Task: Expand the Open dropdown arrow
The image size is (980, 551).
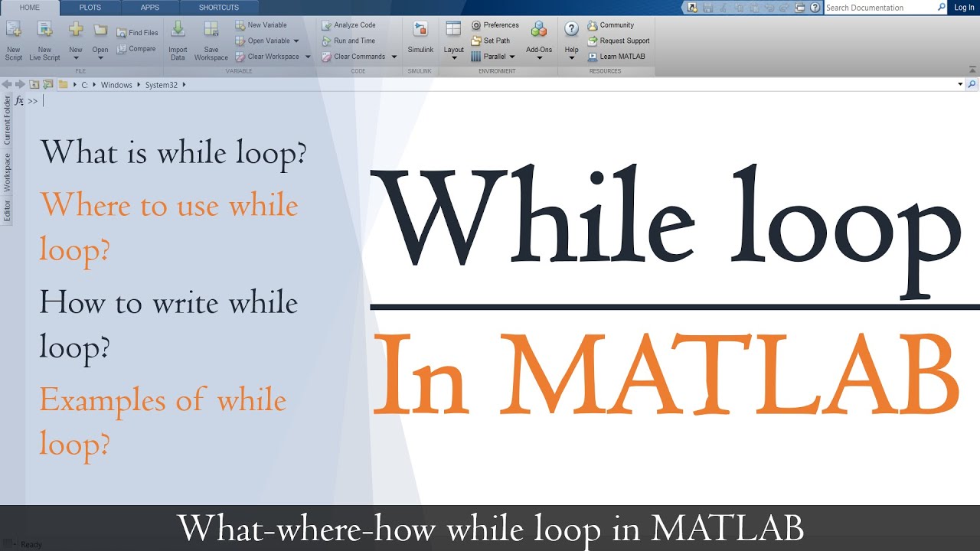Action: point(100,57)
